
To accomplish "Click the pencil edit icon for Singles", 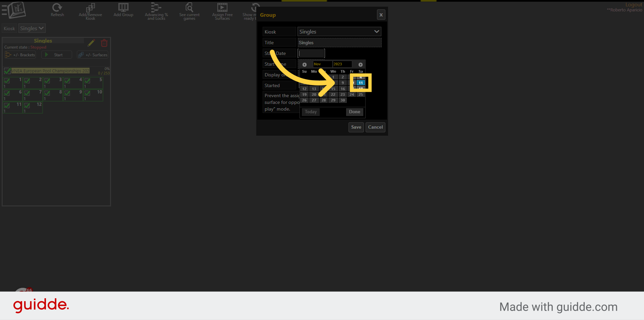I will (91, 43).
